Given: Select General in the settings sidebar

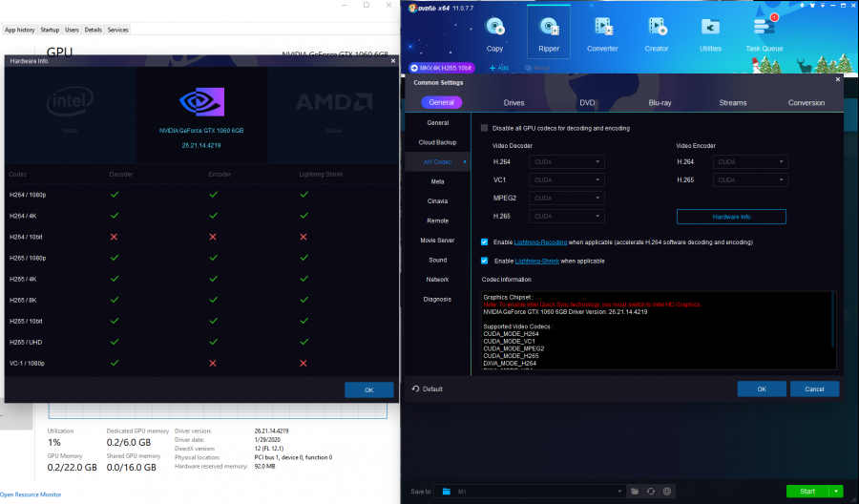Looking at the screenshot, I should (438, 123).
